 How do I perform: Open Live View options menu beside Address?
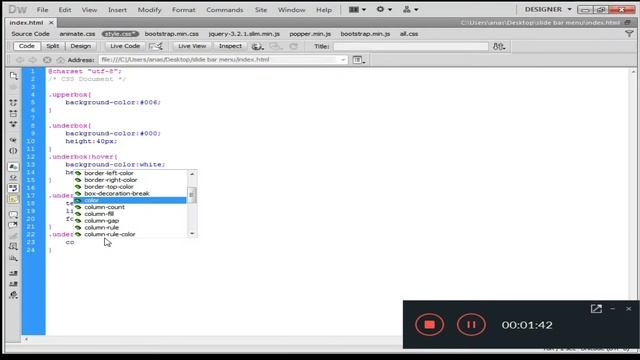(359, 60)
